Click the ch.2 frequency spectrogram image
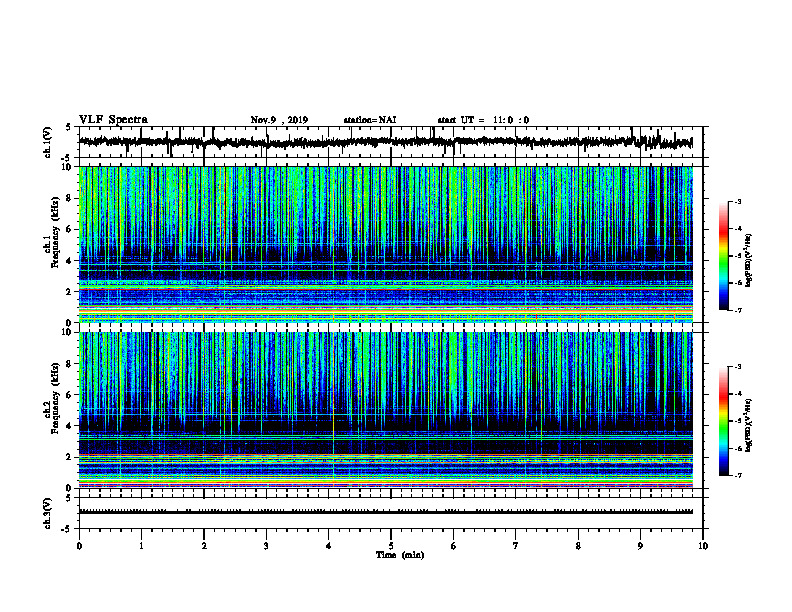This screenshot has width=792, height=612. [386, 410]
